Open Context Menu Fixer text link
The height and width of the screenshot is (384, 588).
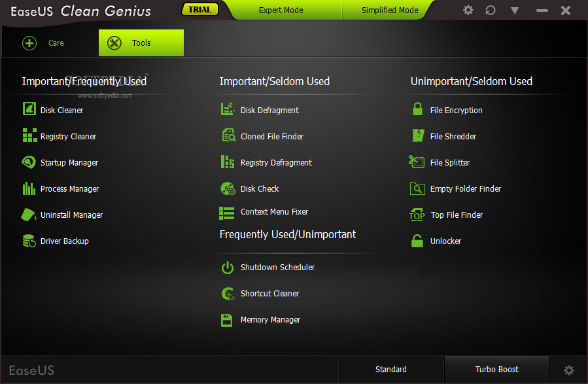coord(275,212)
